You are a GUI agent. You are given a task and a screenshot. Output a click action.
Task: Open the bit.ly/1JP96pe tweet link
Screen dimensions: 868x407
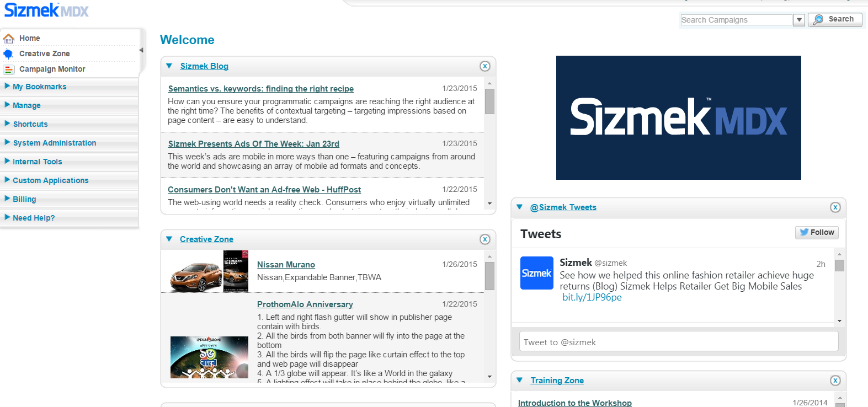(x=592, y=297)
